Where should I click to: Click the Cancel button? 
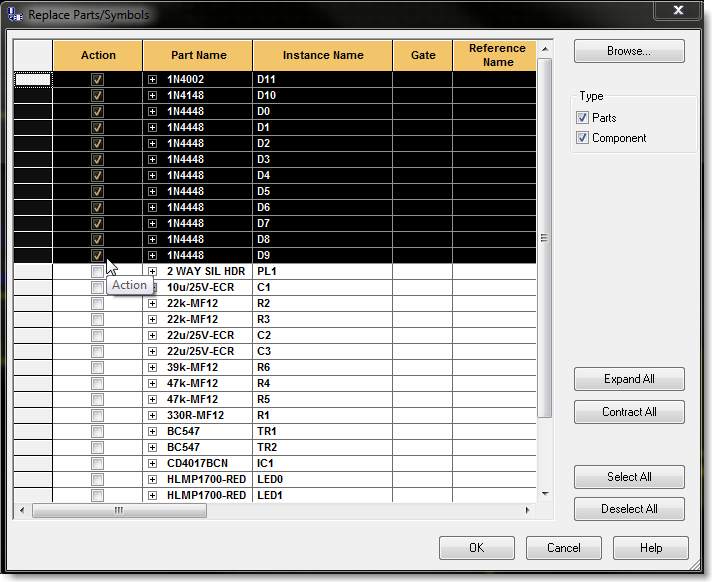click(564, 548)
